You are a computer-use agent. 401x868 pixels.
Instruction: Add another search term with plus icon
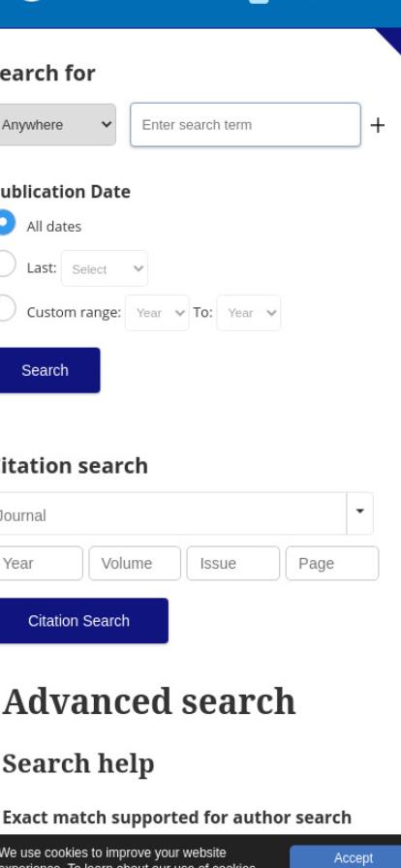pos(377,125)
